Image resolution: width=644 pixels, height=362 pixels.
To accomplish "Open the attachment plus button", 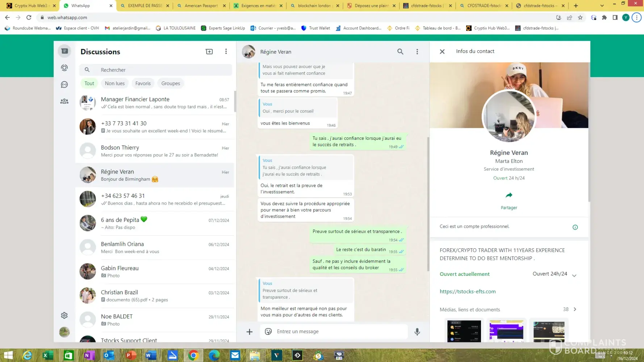I will [x=250, y=332].
